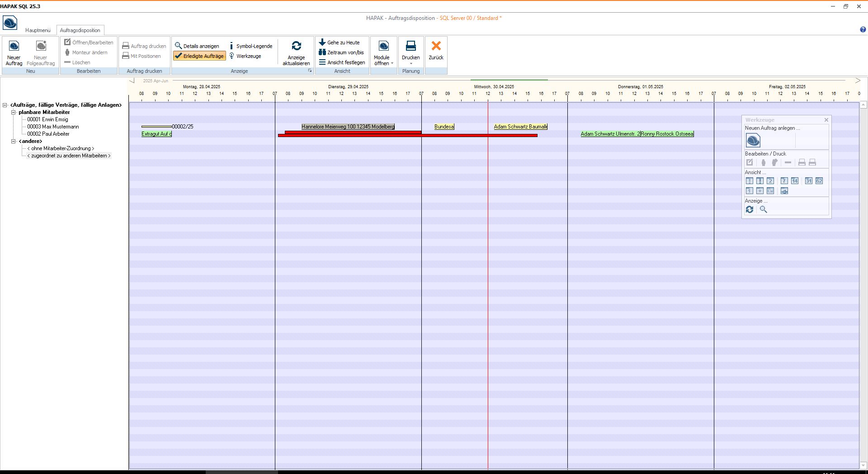868x474 pixels.
Task: Switch to the Hauptmenü tab
Action: [x=38, y=30]
